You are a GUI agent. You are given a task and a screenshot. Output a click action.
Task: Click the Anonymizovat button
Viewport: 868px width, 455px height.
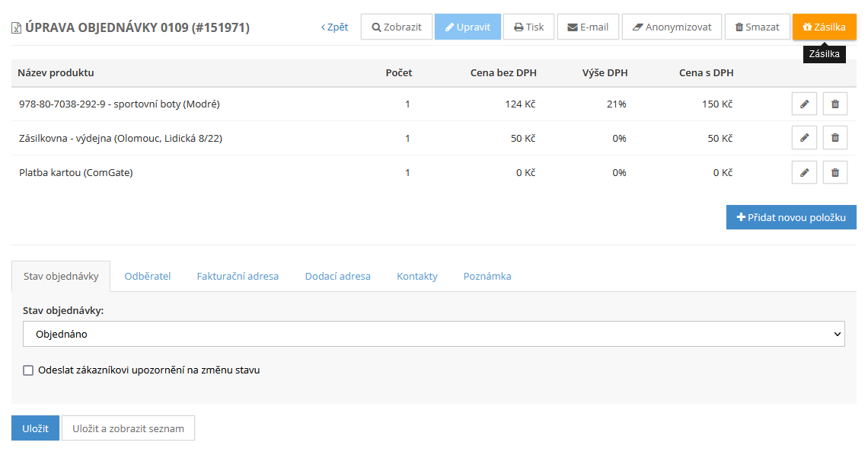point(672,27)
